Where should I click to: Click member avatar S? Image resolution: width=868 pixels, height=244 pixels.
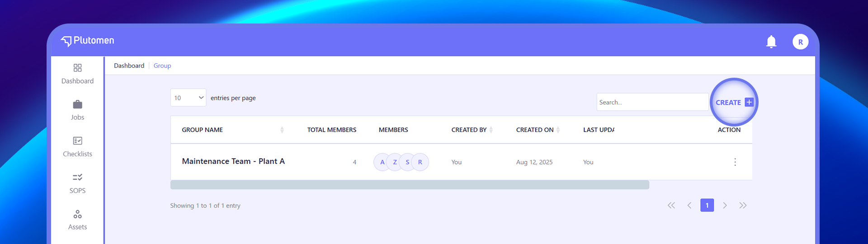pos(408,162)
